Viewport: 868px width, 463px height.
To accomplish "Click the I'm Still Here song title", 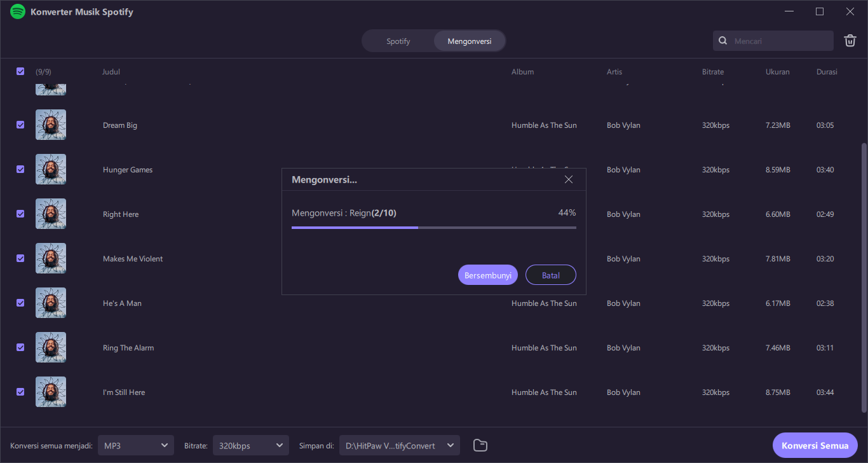I will (124, 392).
